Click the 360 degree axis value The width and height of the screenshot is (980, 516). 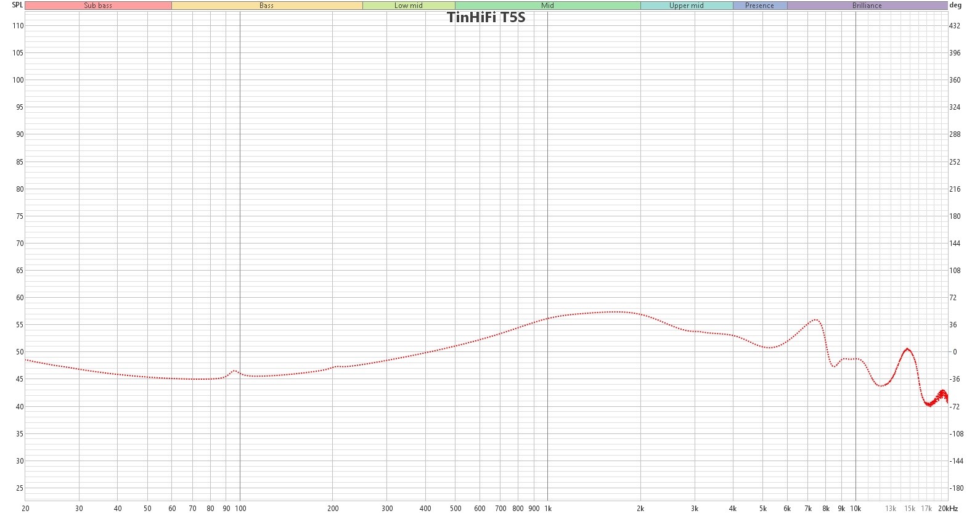955,80
